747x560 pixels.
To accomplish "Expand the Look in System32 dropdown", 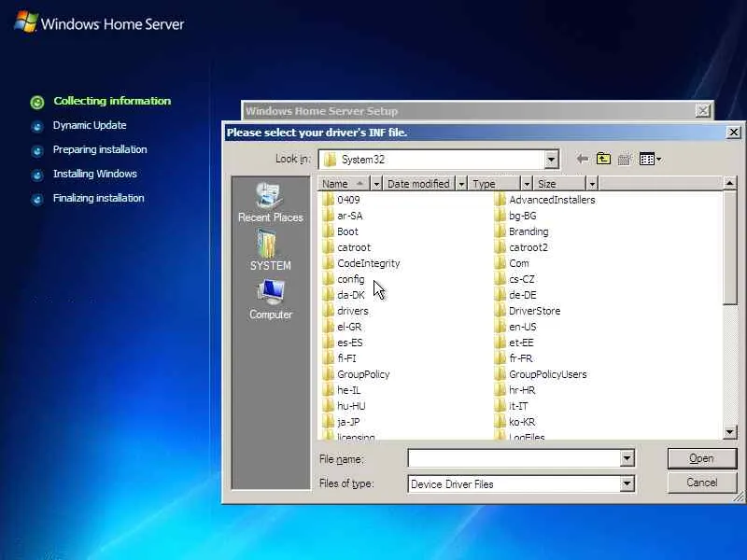I will coord(551,160).
